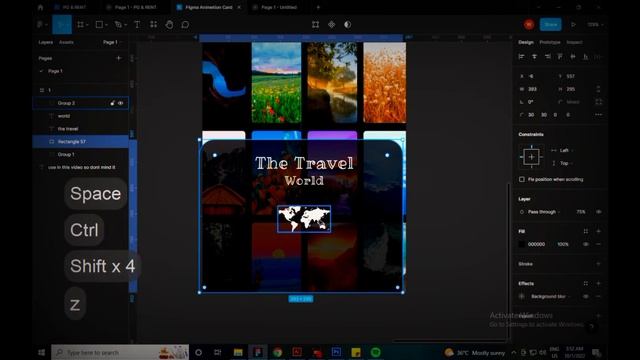Open the Figma home tab

point(40,7)
